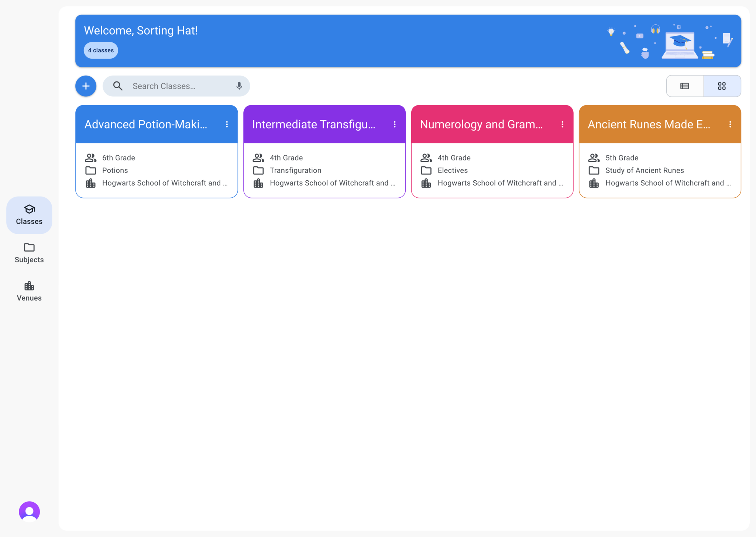Go to Subjects in sidebar
The height and width of the screenshot is (537, 756).
(29, 253)
